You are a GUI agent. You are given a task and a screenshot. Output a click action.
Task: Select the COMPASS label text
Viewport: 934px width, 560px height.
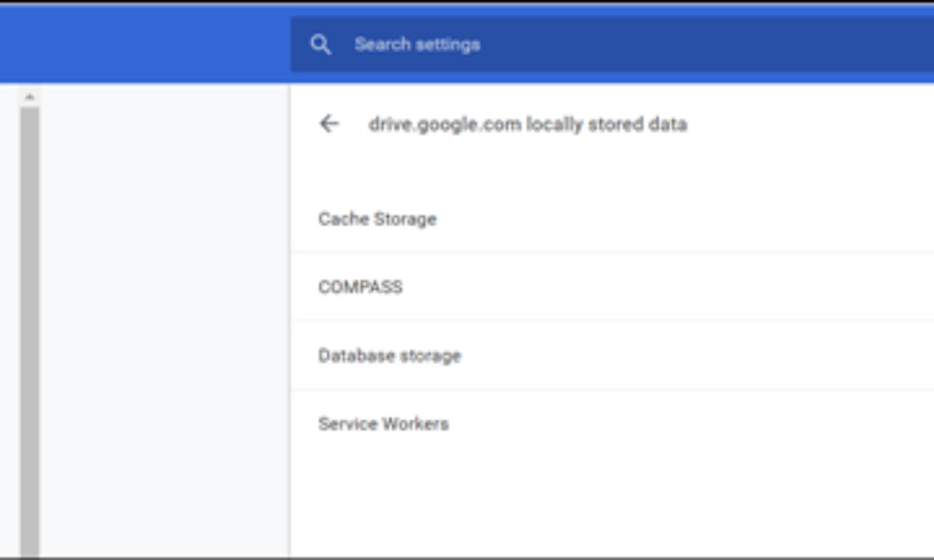click(x=360, y=287)
